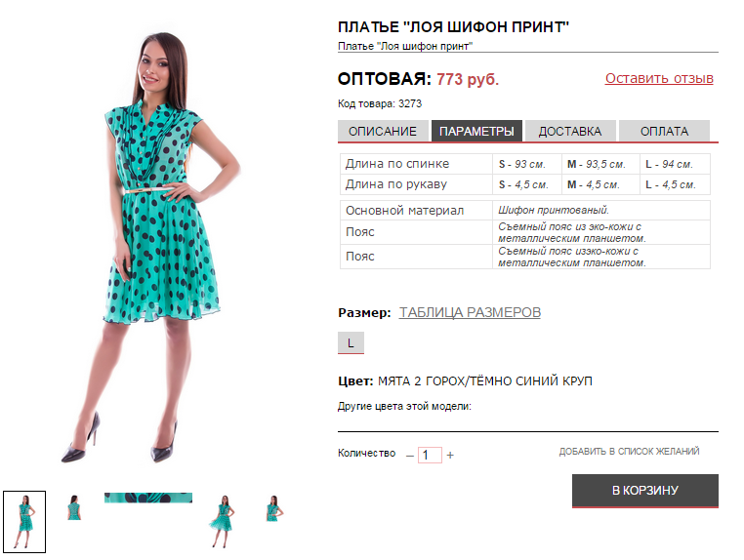This screenshot has height=560, width=744.
Task: Click the minus quantity decrease icon
Action: point(410,456)
